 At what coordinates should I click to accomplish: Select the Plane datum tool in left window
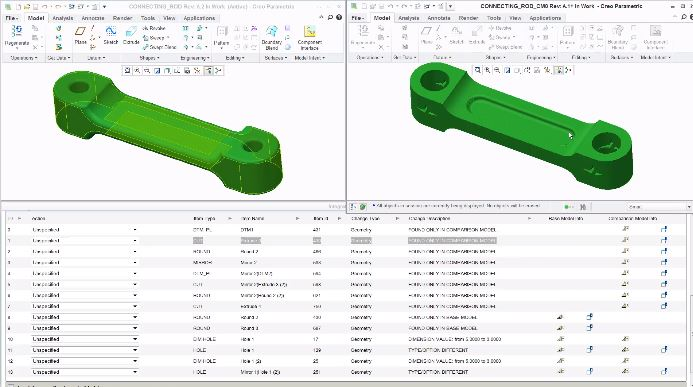point(80,35)
